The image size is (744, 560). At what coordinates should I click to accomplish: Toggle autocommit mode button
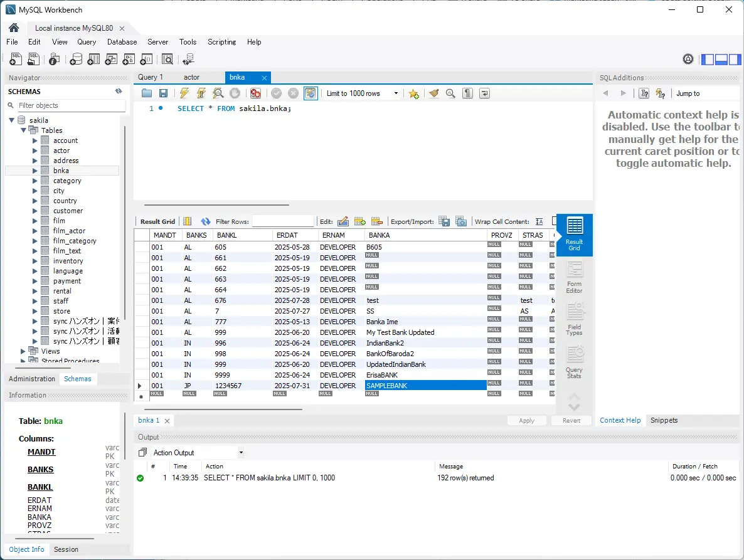311,93
